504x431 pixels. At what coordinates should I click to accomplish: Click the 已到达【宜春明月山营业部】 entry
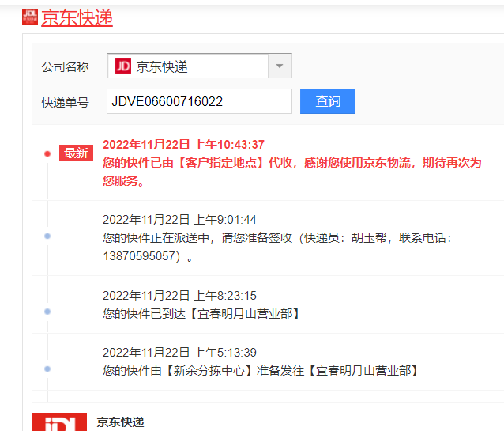(x=201, y=313)
